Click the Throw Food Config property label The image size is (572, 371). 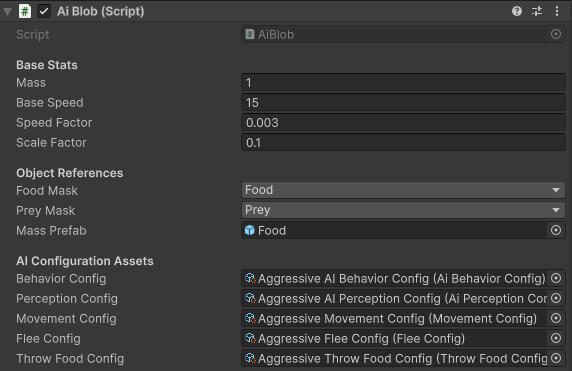coord(70,359)
